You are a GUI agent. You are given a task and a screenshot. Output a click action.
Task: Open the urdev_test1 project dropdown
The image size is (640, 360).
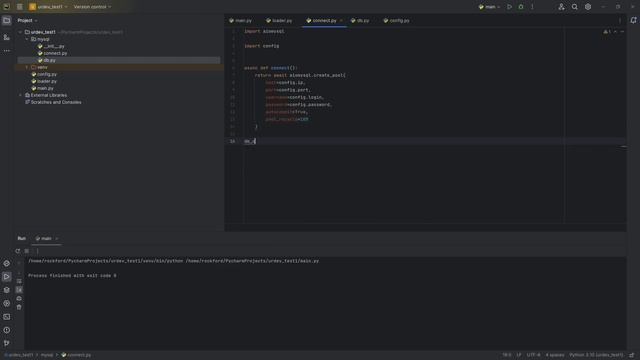[48, 7]
